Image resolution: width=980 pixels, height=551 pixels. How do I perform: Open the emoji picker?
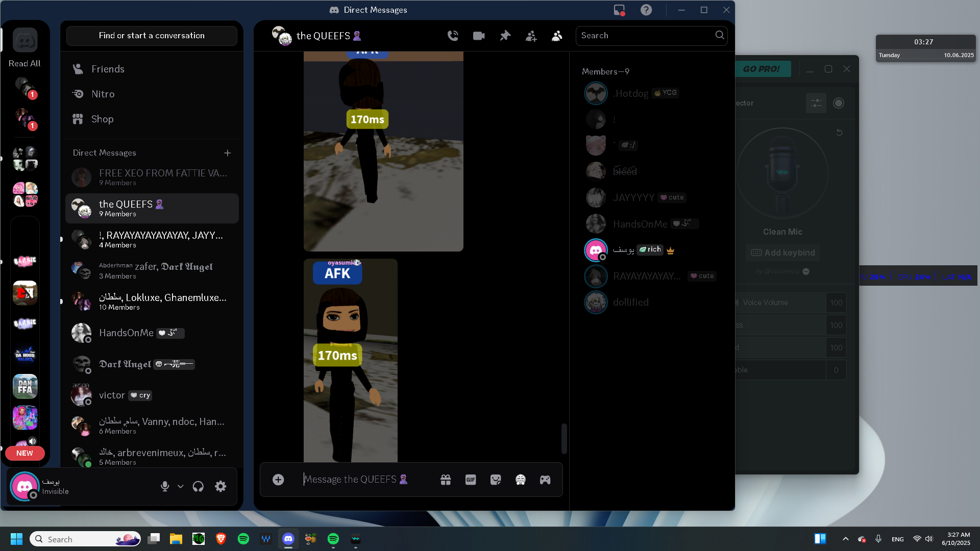coord(521,480)
